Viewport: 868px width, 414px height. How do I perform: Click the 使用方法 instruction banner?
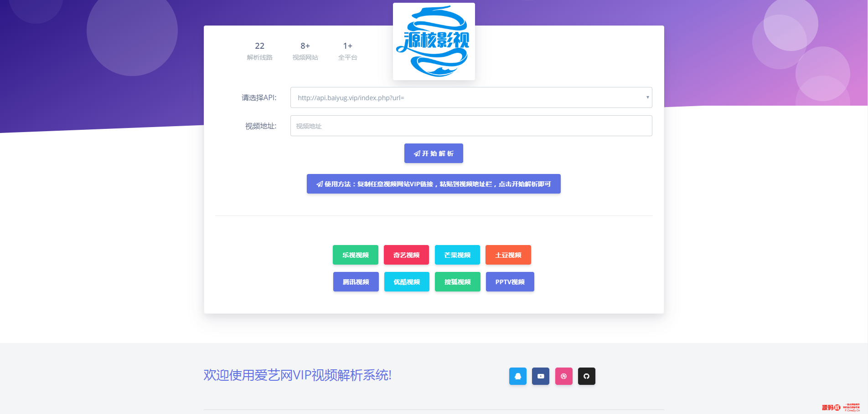pyautogui.click(x=434, y=184)
